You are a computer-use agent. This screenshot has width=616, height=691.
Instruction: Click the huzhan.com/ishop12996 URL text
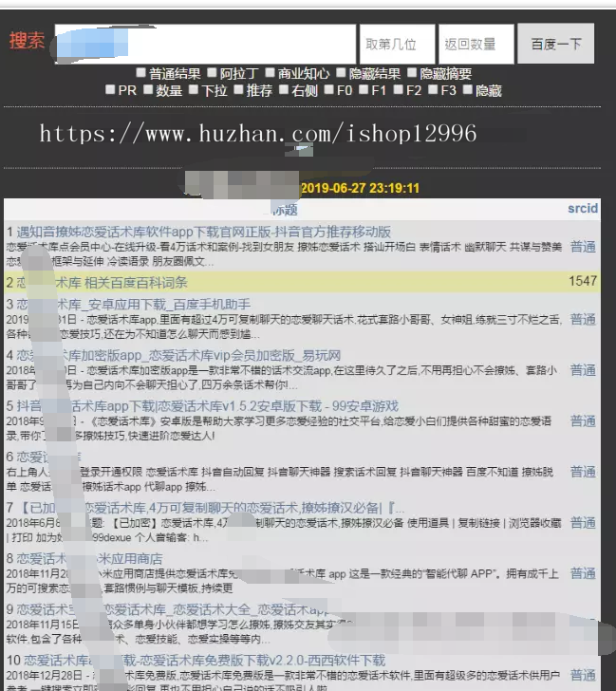[x=258, y=134]
